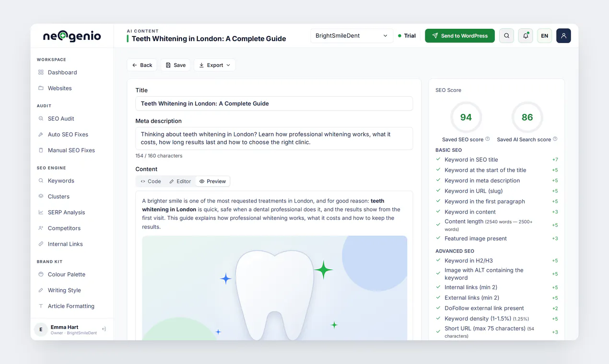
Task: Click the Clusters layers icon
Action: point(41,196)
